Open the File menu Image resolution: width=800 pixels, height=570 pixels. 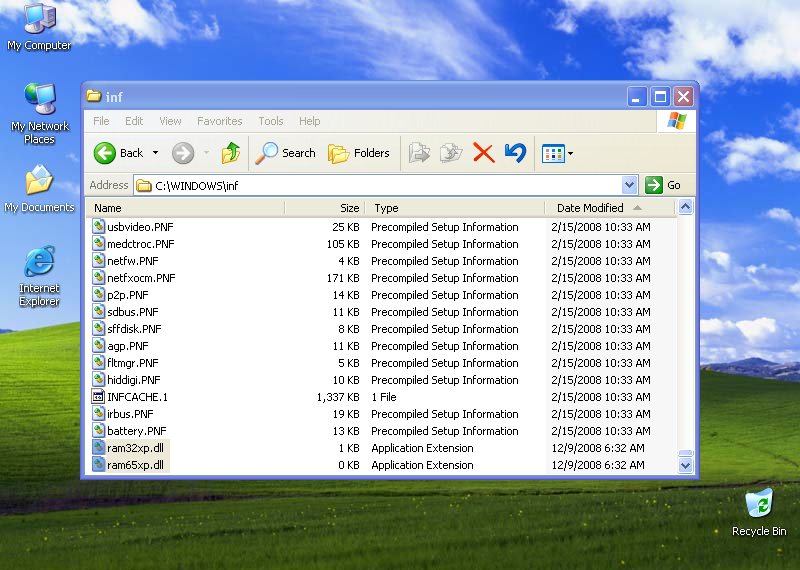pos(101,121)
